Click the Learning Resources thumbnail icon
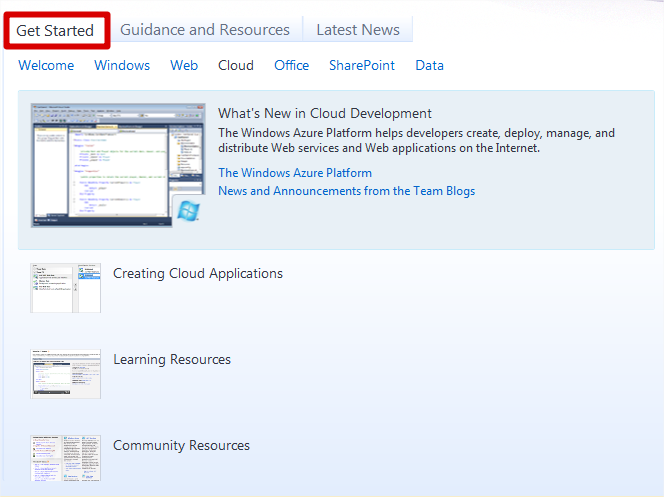 [x=66, y=374]
